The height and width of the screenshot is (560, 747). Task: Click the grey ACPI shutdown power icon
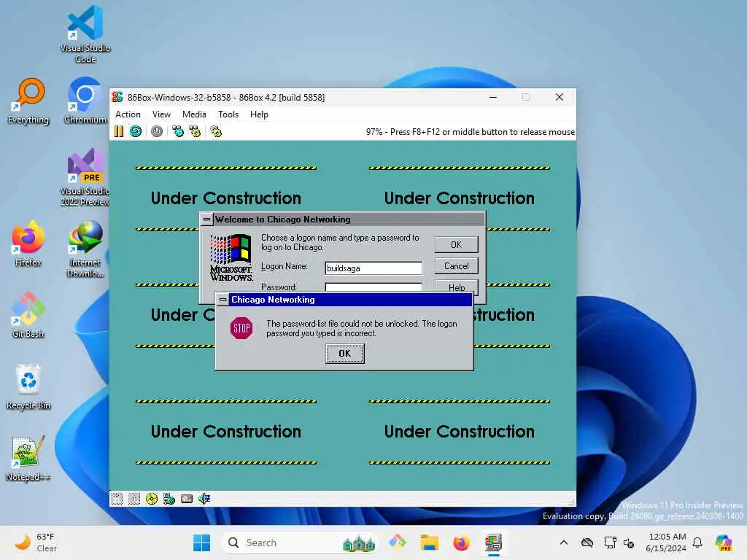(157, 131)
